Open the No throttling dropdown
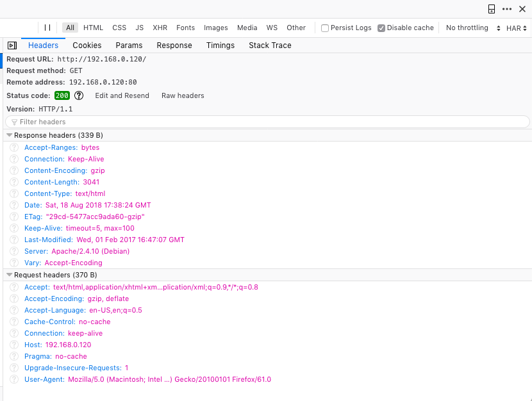This screenshot has width=532, height=401. pos(467,28)
